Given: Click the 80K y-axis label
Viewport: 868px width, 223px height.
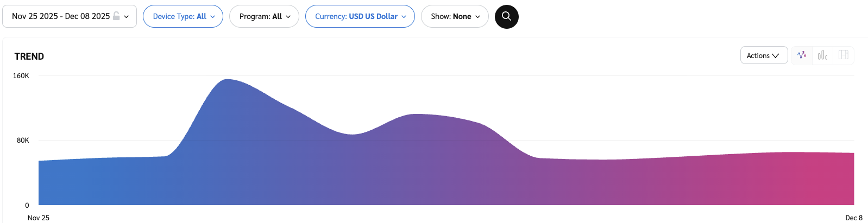Looking at the screenshot, I should pos(23,141).
